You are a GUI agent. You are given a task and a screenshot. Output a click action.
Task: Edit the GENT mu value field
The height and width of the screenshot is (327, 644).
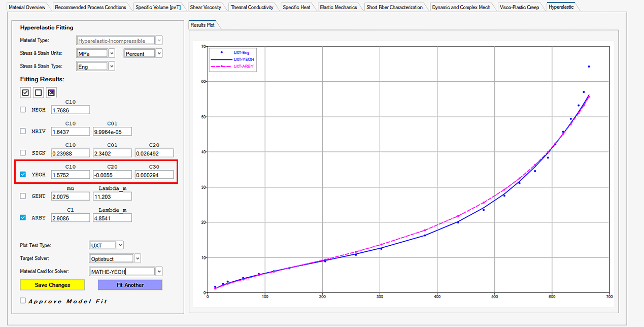click(x=70, y=196)
